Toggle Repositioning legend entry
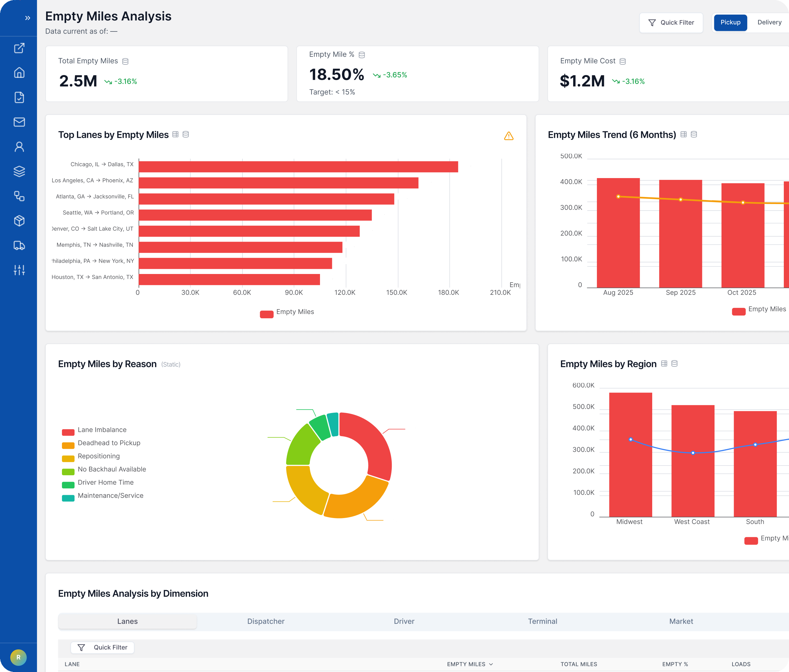This screenshot has width=789, height=672. (91, 457)
